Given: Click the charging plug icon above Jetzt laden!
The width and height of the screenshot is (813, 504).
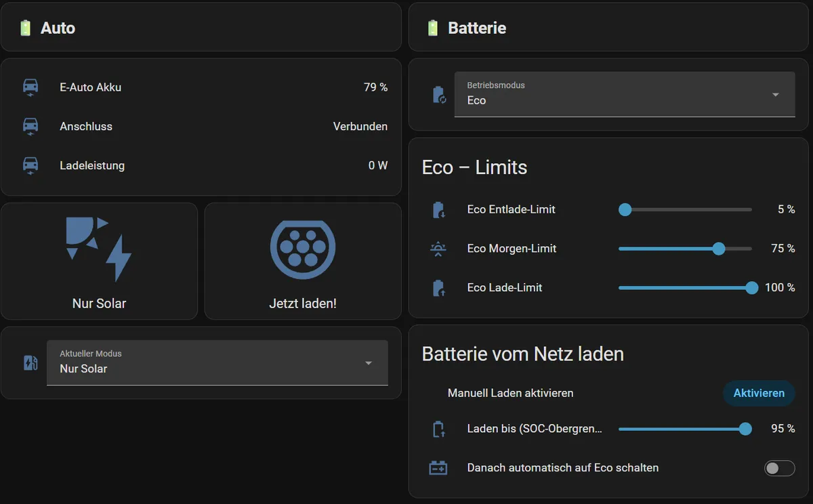Looking at the screenshot, I should click(303, 249).
